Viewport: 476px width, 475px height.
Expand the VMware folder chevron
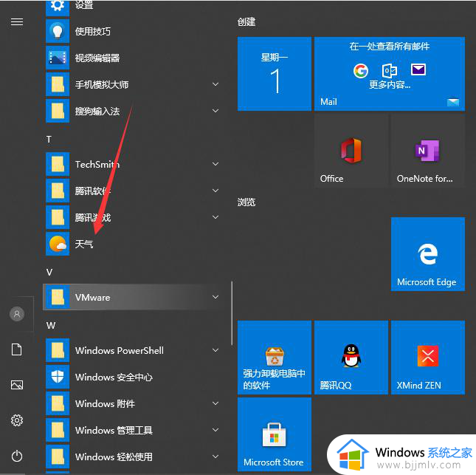point(215,297)
